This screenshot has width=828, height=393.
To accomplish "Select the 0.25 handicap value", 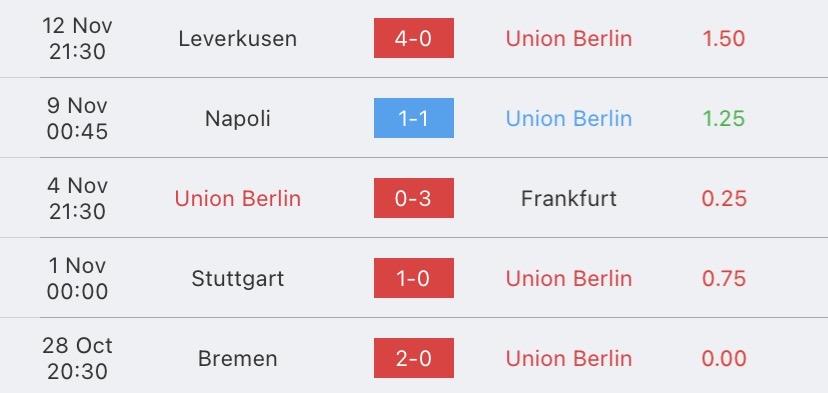I will coord(723,199).
